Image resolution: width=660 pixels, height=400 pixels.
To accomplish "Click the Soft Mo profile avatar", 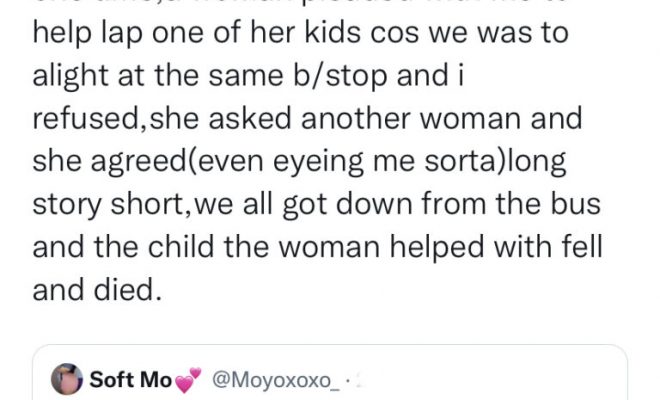I will click(67, 380).
